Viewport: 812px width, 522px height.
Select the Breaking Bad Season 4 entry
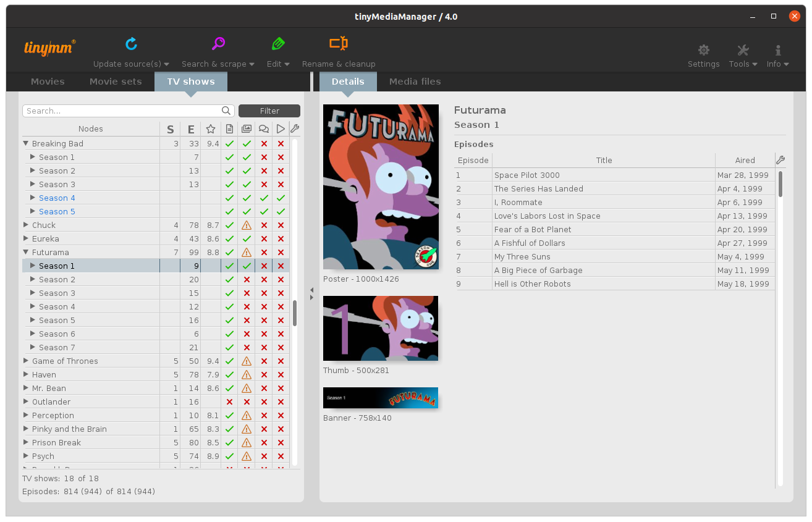(57, 198)
